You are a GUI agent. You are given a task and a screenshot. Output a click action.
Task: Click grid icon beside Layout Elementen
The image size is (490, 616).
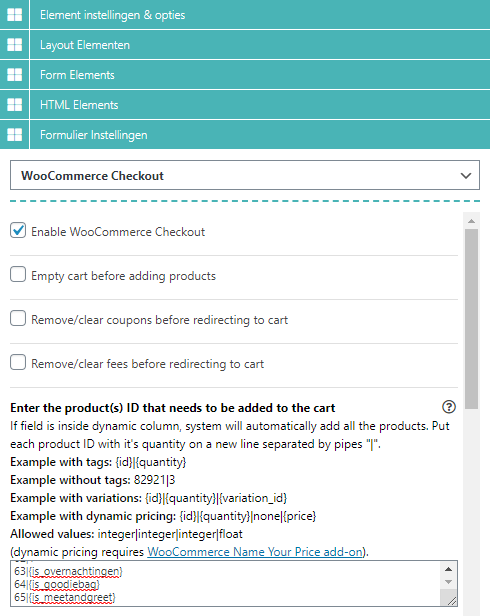tap(15, 45)
